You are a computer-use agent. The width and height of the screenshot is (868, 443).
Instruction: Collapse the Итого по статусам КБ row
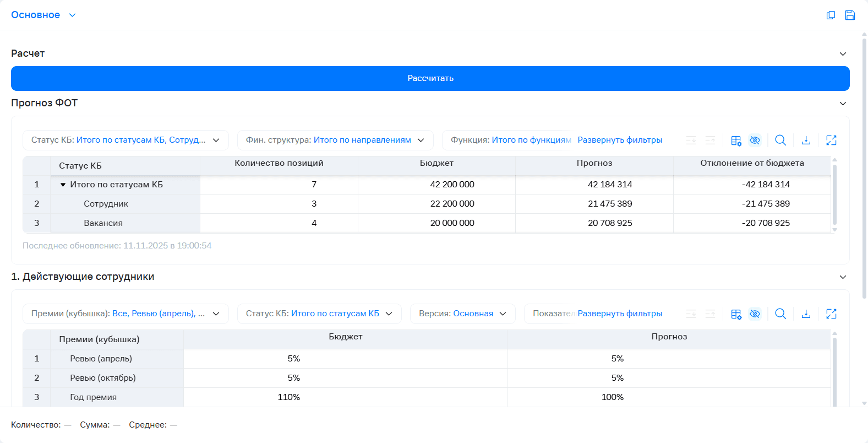coord(63,185)
